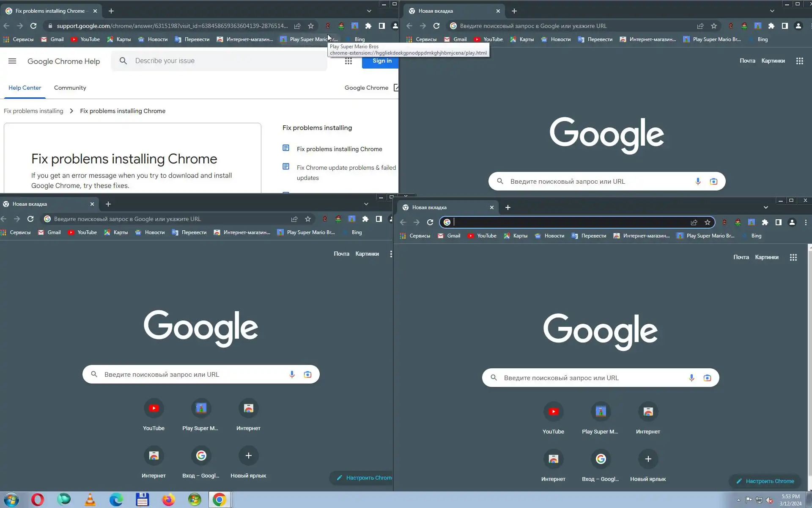
Task: Expand tab search chevron in Chrome Help window
Action: (369, 11)
